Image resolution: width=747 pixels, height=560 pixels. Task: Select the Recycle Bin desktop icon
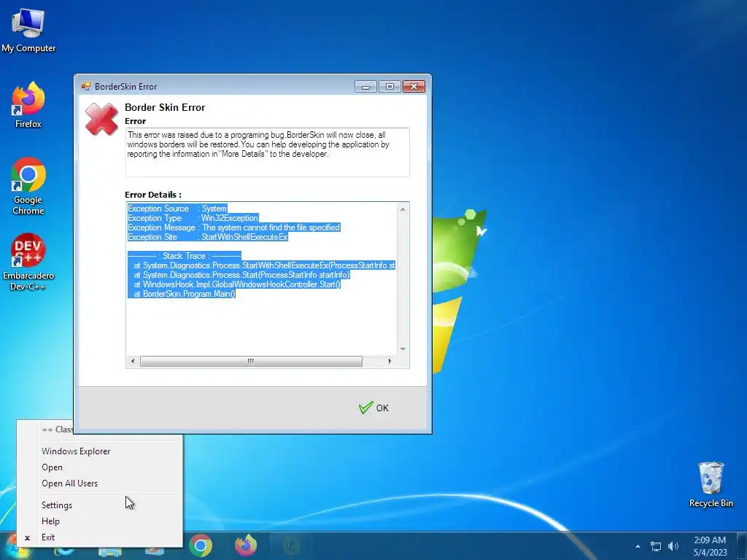(x=711, y=484)
